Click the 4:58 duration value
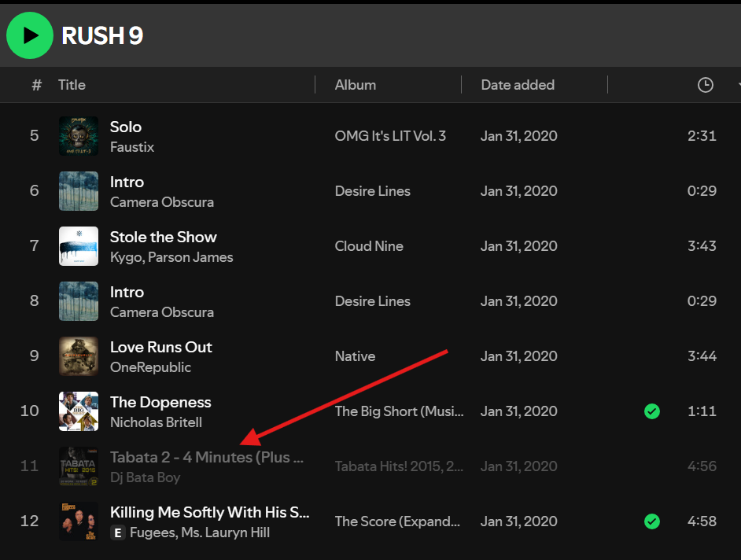The image size is (741, 560). [702, 521]
